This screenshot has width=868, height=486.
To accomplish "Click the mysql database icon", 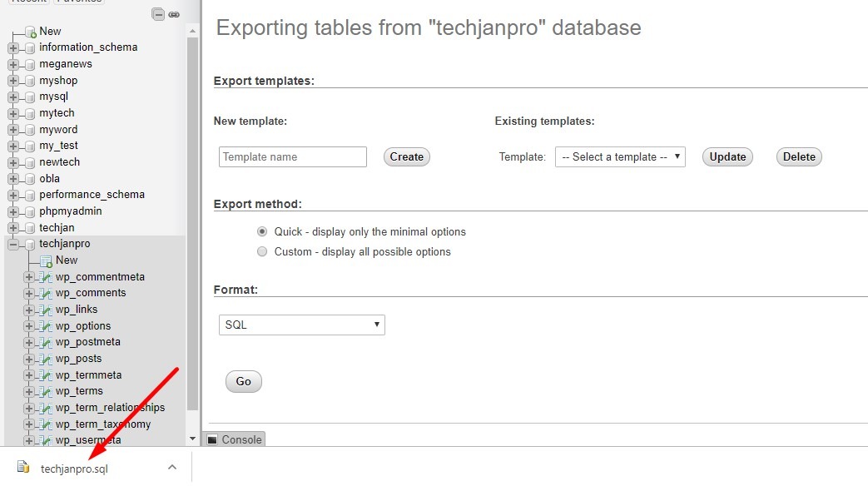I will coord(30,97).
